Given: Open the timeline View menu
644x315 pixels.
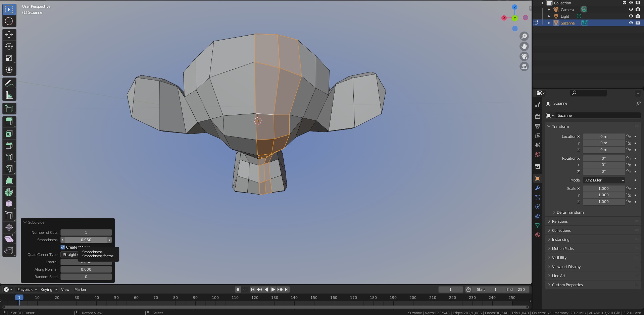Looking at the screenshot, I should (x=65, y=290).
